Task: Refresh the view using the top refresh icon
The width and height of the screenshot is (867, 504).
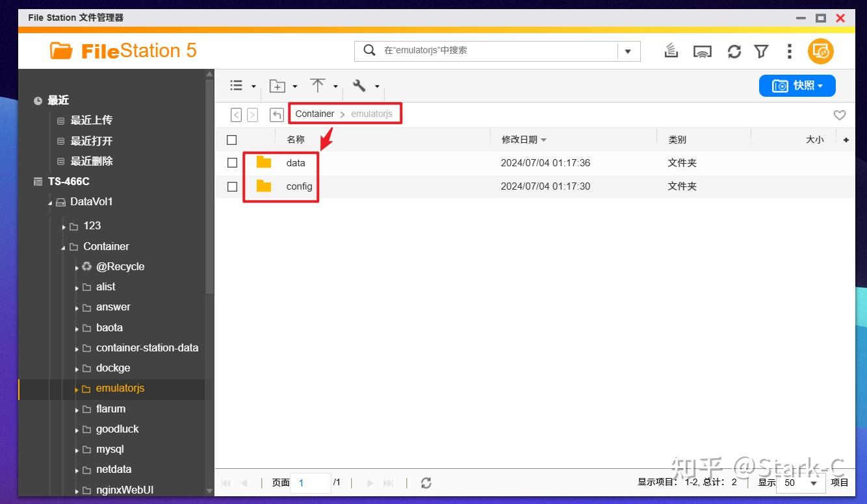Action: 734,51
